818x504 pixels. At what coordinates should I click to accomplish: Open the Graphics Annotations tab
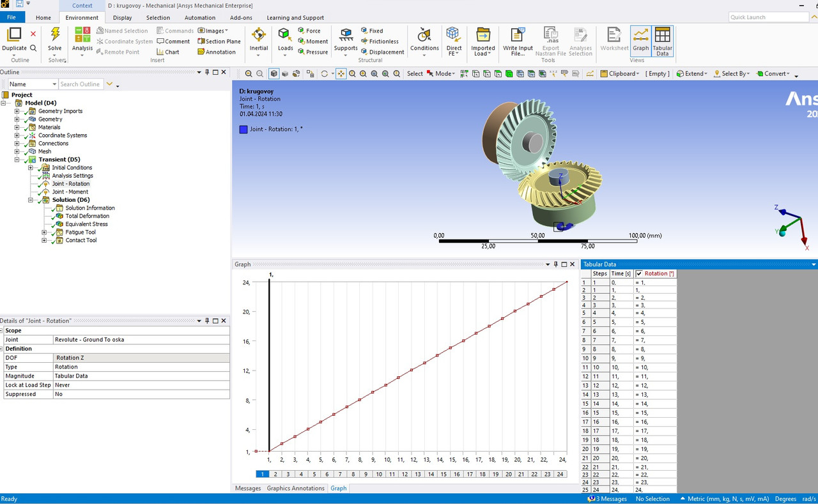click(296, 488)
